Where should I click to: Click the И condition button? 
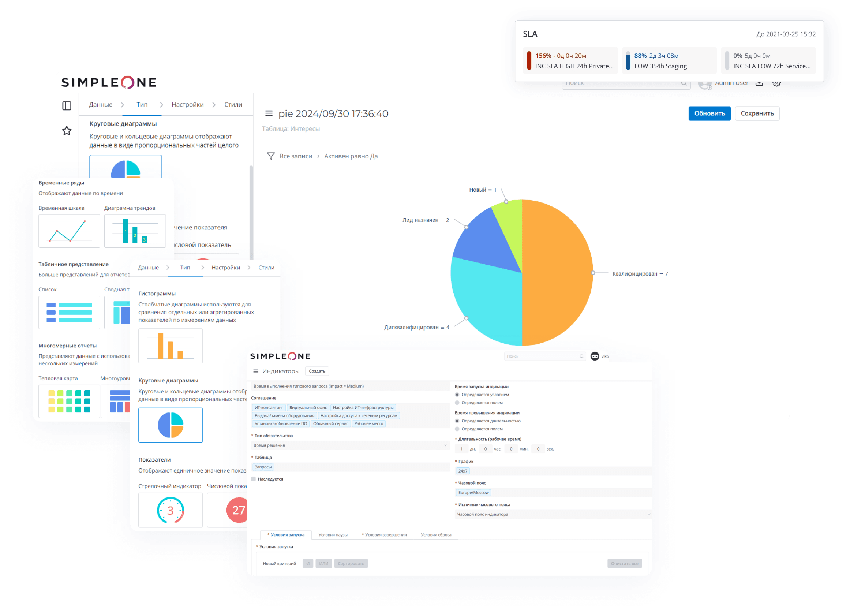click(308, 563)
